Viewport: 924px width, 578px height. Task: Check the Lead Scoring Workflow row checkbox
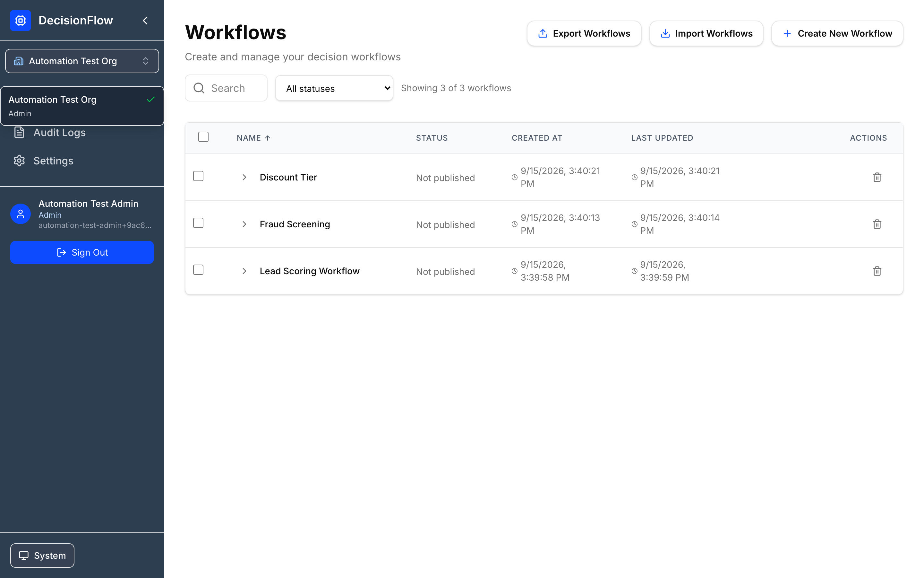[198, 270]
